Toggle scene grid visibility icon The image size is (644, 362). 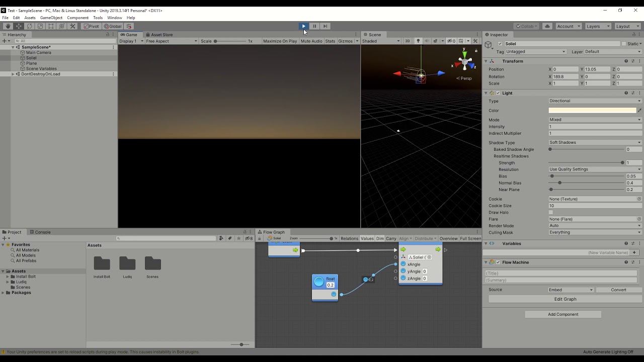pos(461,41)
